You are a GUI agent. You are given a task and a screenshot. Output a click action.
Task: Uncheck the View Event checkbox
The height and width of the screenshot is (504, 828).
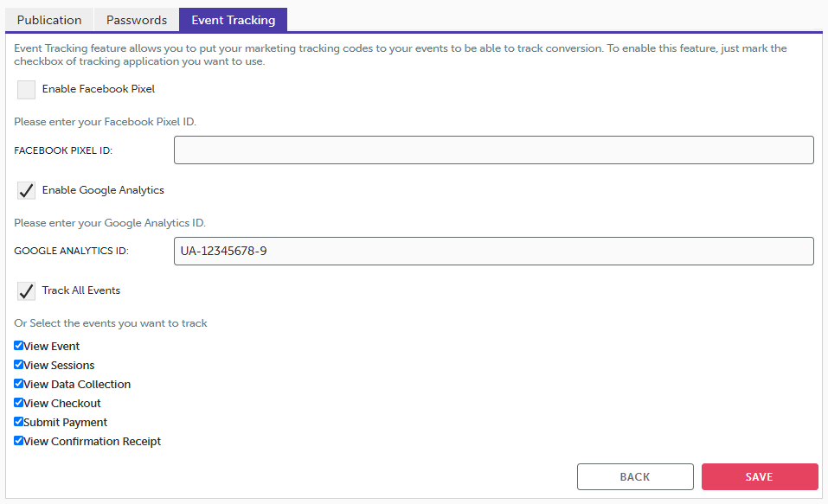pos(19,346)
